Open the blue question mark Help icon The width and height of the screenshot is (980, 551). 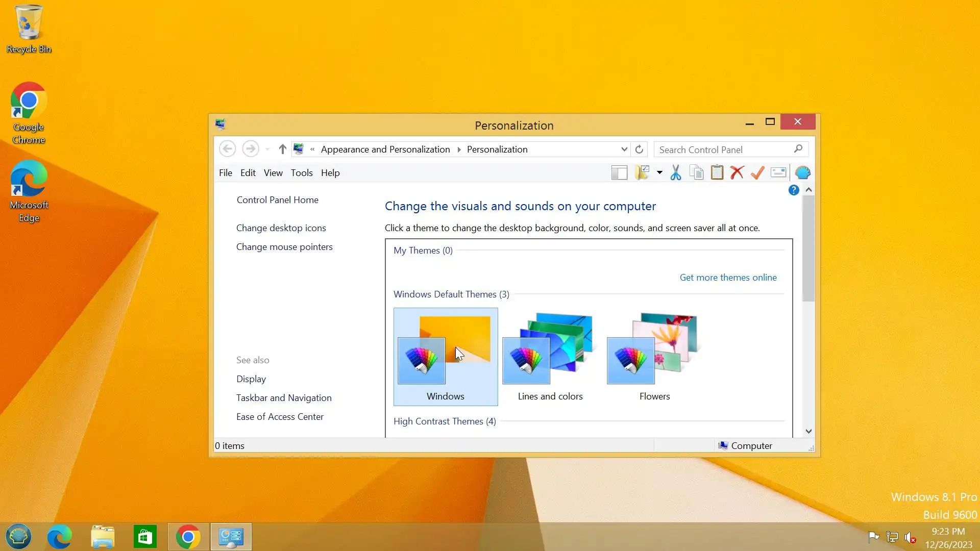[793, 190]
